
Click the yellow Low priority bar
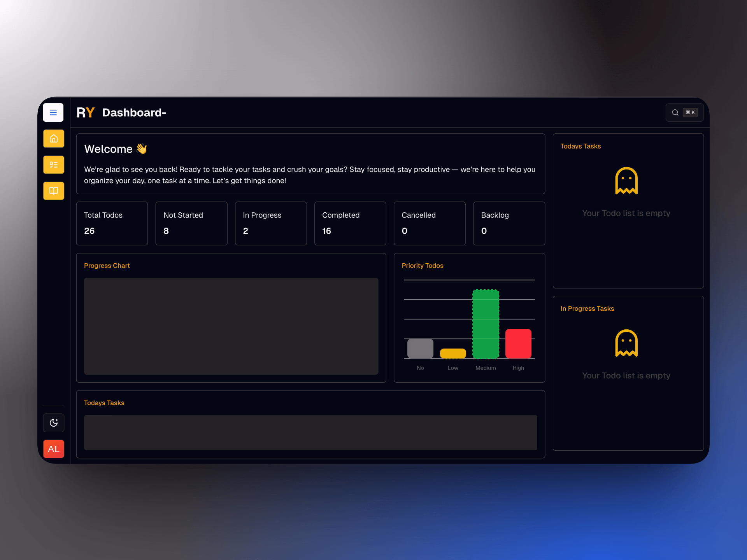pos(453,353)
